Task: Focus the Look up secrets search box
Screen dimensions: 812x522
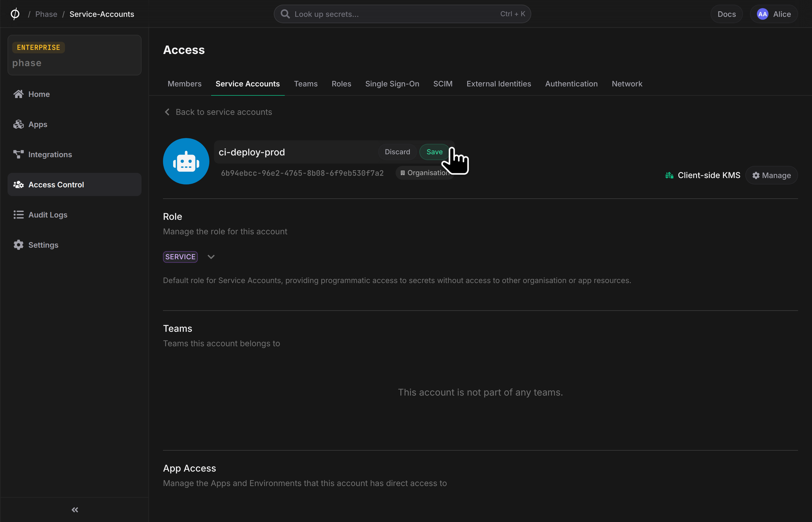Action: click(x=402, y=14)
